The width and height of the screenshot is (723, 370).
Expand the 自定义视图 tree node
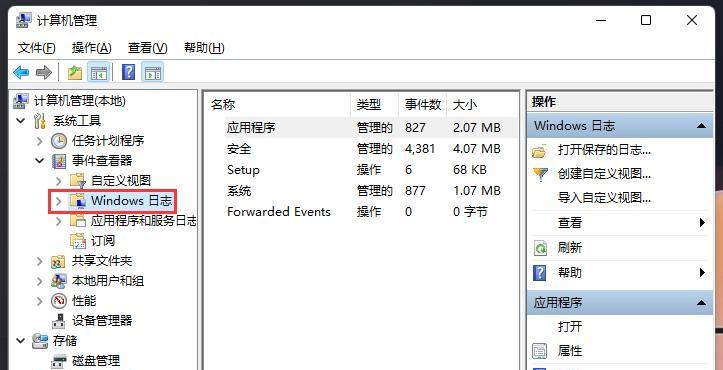click(x=58, y=180)
